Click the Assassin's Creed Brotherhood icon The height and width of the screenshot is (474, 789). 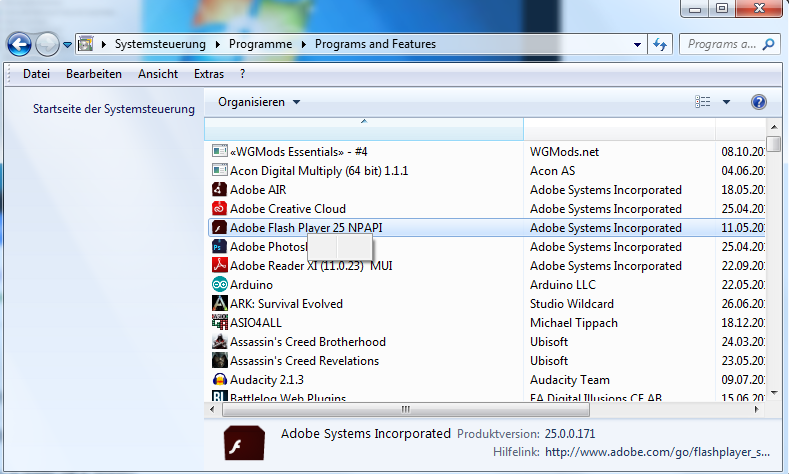pos(219,341)
